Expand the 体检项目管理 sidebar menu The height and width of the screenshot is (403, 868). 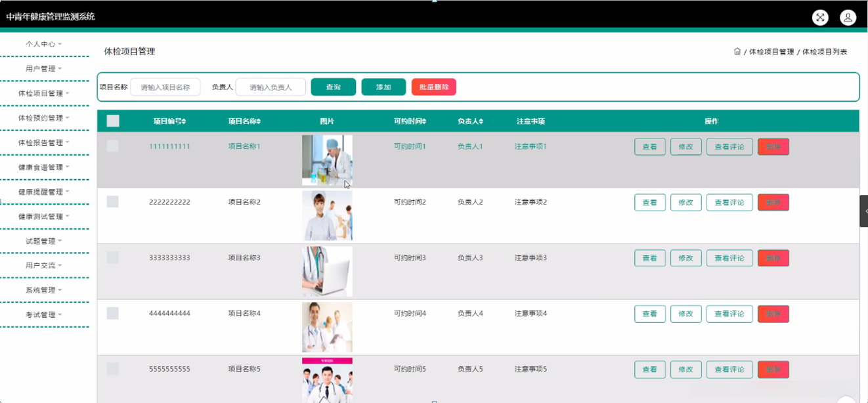point(44,93)
